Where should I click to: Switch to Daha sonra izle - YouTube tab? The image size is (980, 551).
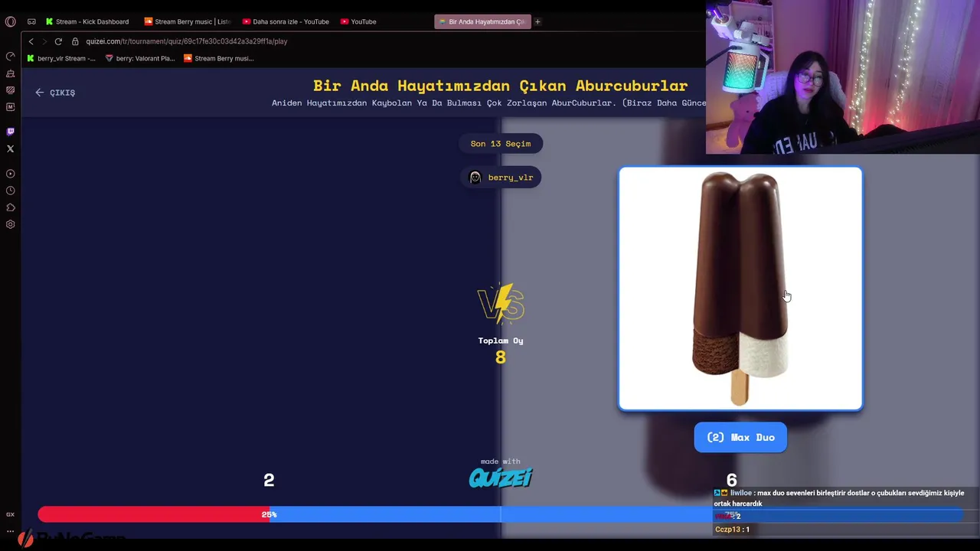286,21
